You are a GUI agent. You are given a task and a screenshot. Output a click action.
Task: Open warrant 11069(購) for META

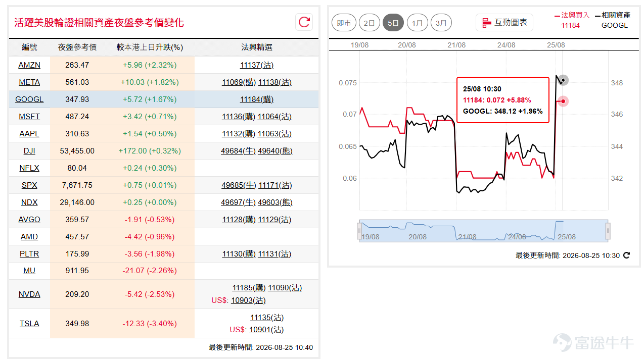click(x=239, y=82)
